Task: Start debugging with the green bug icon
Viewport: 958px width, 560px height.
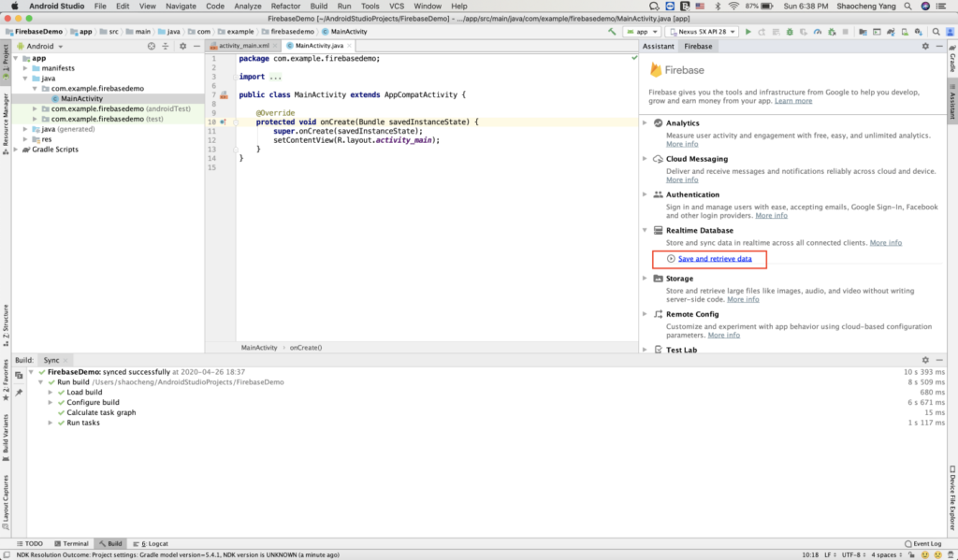Action: [790, 32]
